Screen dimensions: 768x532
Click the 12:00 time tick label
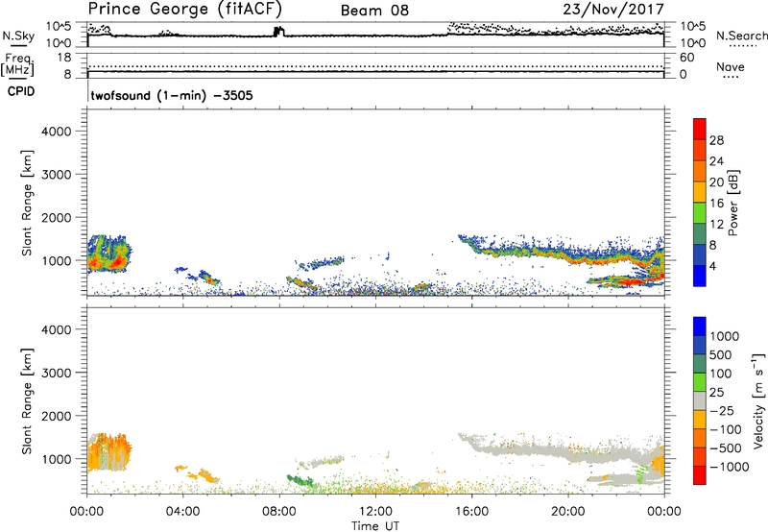coord(375,512)
